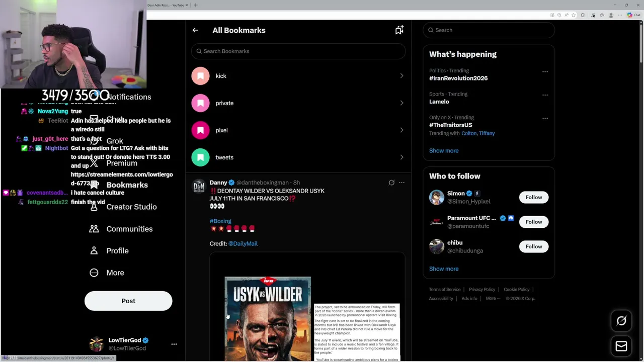644x362 pixels.
Task: Go back using the arrow beside All Bookmarks
Action: pyautogui.click(x=195, y=30)
